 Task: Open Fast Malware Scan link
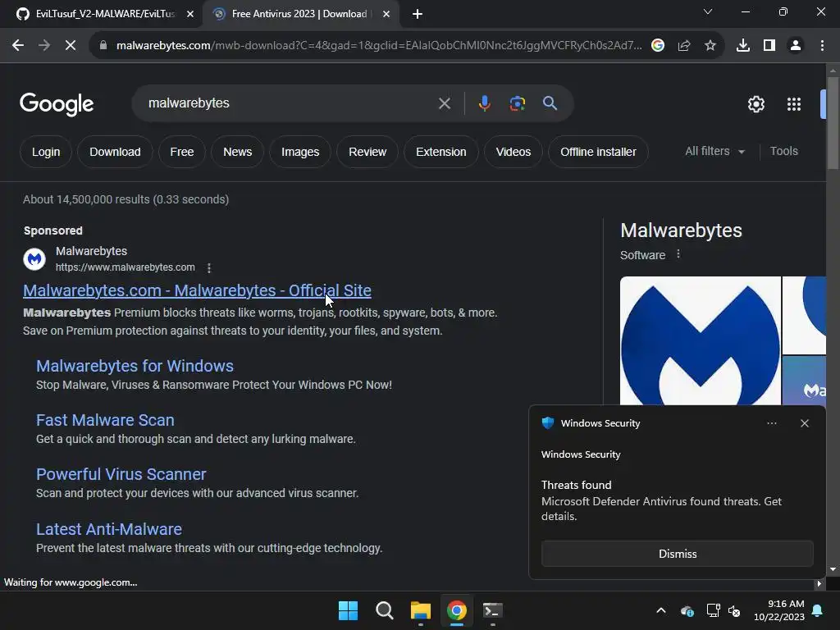(x=105, y=420)
